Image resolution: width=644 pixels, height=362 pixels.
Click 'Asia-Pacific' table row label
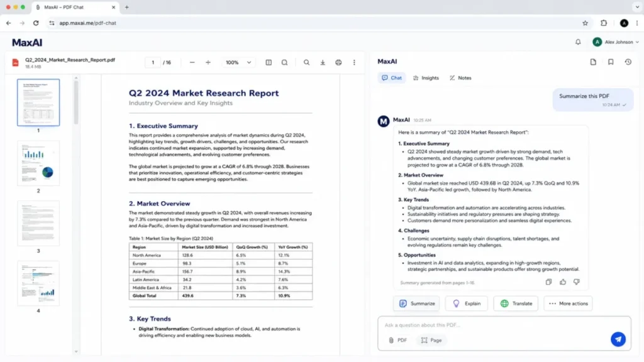144,271
